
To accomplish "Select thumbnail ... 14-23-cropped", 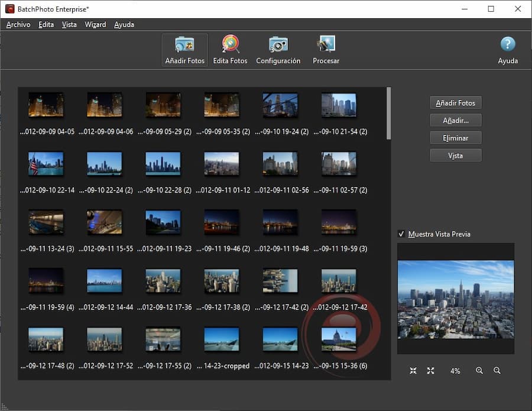I will (x=222, y=339).
